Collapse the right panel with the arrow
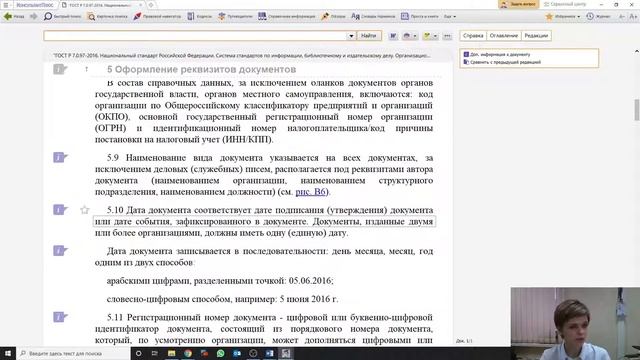 tap(637, 51)
